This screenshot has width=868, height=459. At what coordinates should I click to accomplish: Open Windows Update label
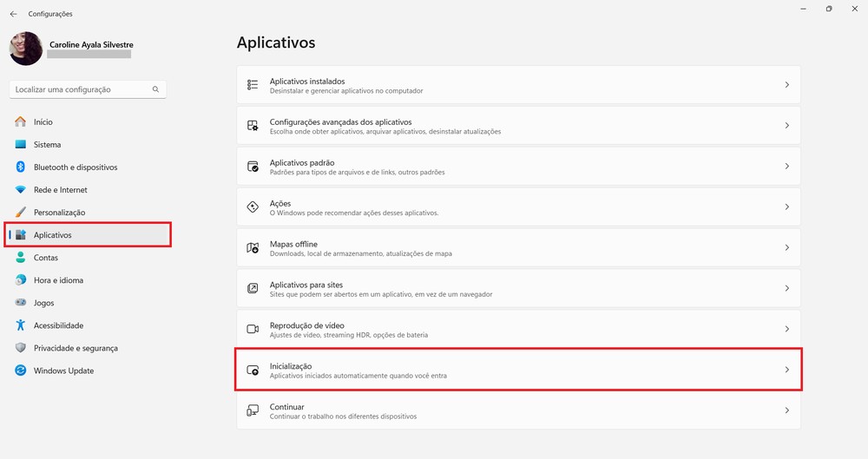pyautogui.click(x=63, y=371)
